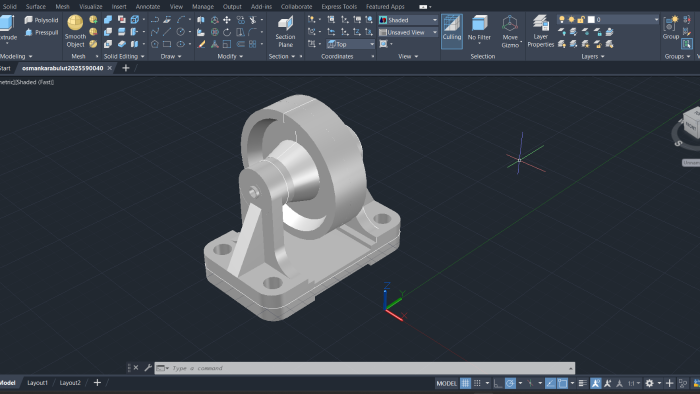700x394 pixels.
Task: Click the Customization plus icon in status bar
Action: tap(669, 383)
